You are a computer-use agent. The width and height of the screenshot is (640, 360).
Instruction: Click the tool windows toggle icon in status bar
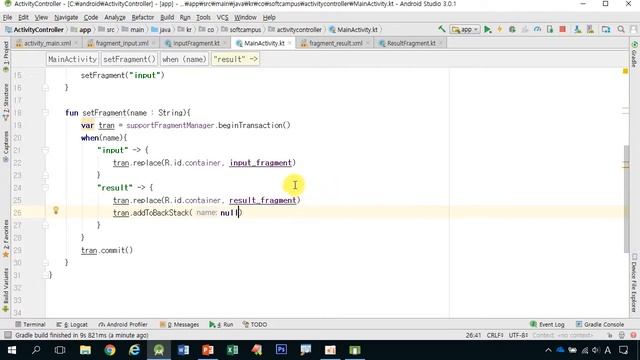[x=7, y=335]
